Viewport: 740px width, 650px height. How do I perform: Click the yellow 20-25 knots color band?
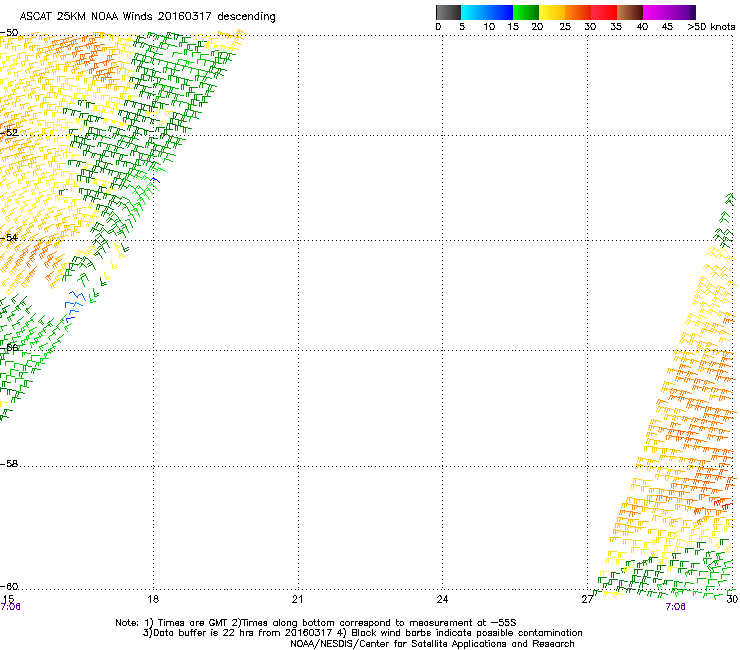coord(552,12)
